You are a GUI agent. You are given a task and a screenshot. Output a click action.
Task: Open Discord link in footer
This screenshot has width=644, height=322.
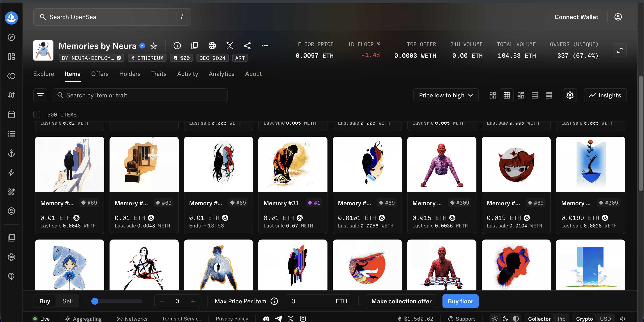pyautogui.click(x=266, y=318)
